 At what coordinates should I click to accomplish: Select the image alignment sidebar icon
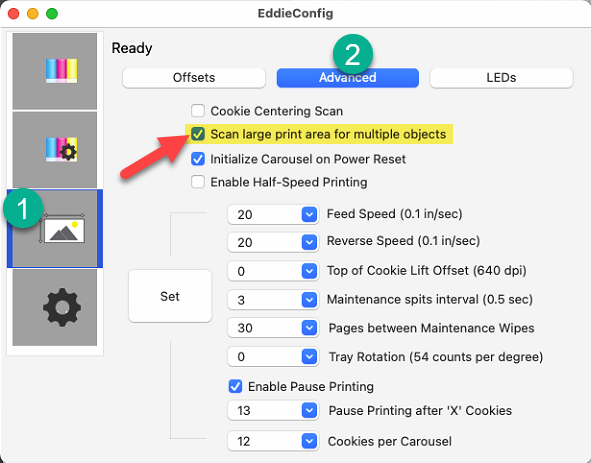coord(55,229)
